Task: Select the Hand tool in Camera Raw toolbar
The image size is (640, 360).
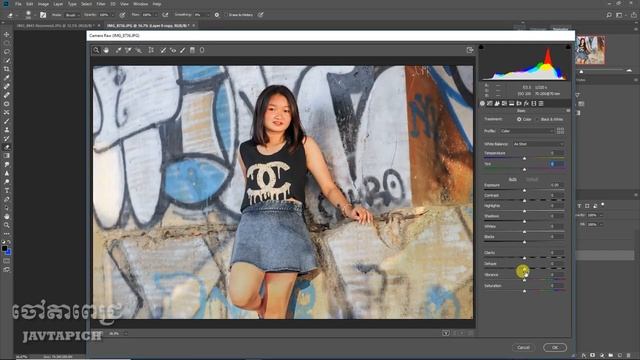Action: (106, 50)
